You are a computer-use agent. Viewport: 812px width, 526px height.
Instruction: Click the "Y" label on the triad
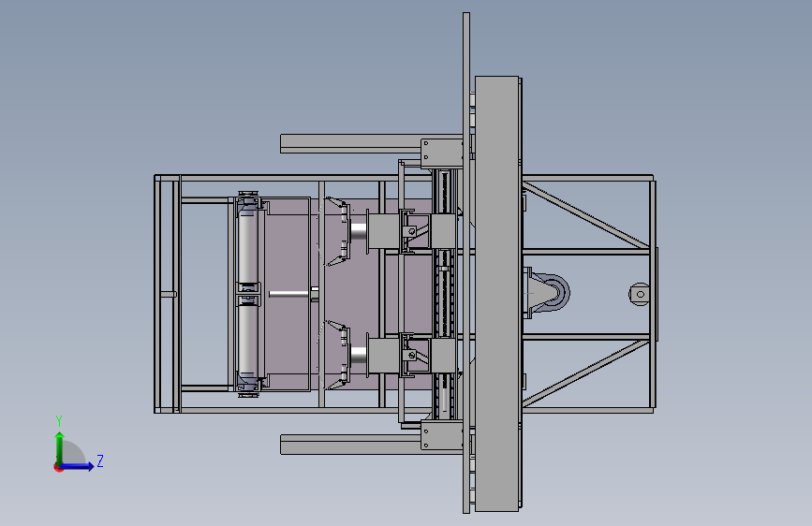59,421
